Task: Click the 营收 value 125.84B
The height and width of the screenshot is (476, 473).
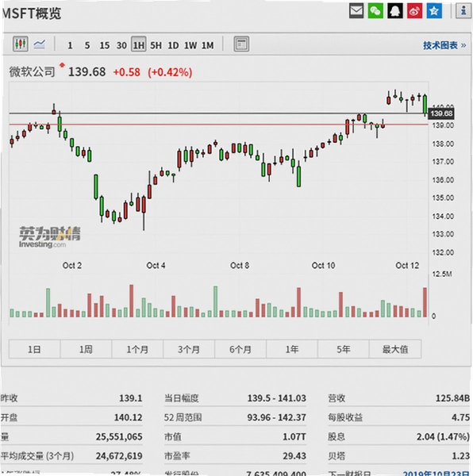Action: coord(452,398)
